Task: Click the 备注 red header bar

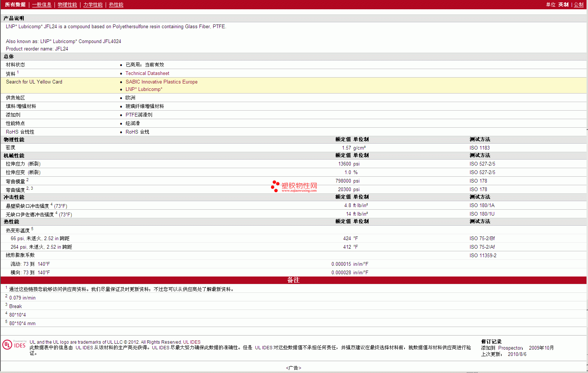Action: (293, 280)
